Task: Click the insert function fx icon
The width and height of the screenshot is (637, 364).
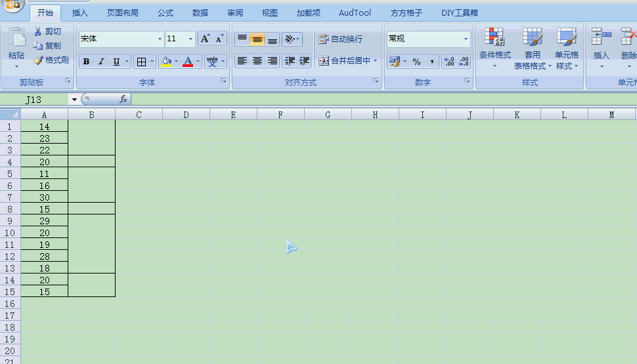Action: click(x=123, y=99)
